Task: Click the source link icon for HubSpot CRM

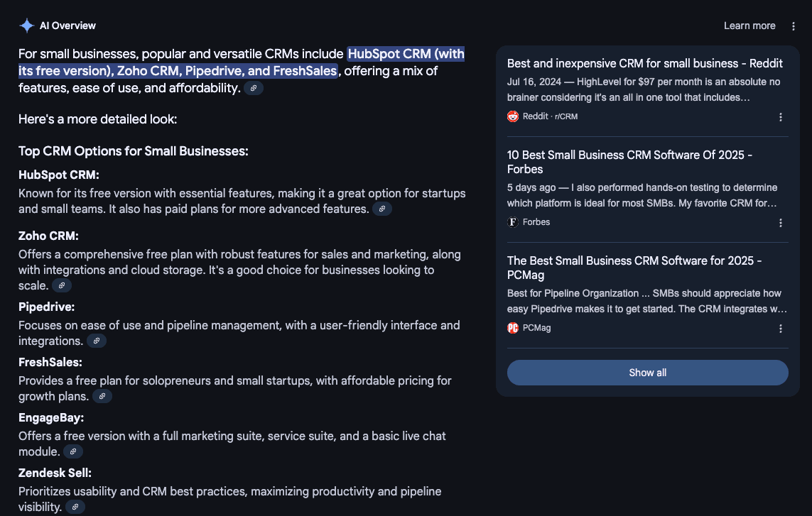Action: pos(382,209)
